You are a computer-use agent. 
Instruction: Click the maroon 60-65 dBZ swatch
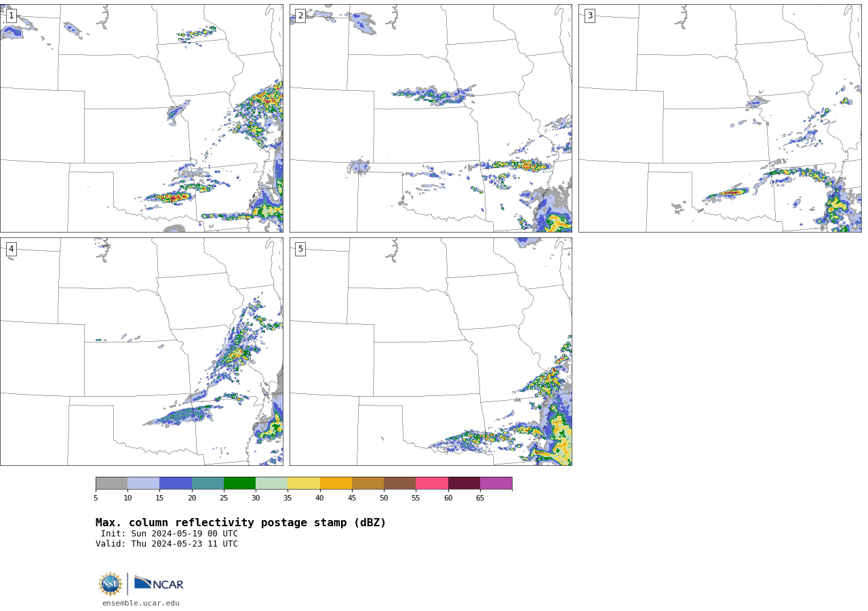click(x=464, y=484)
